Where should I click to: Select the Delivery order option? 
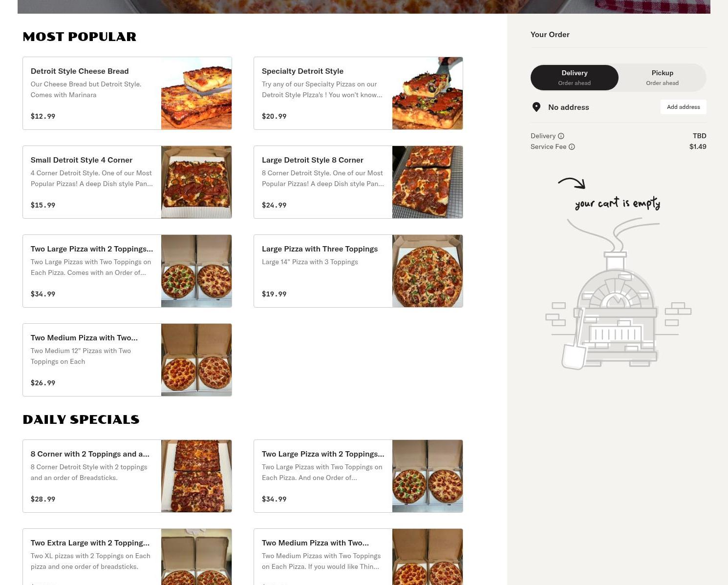(575, 78)
